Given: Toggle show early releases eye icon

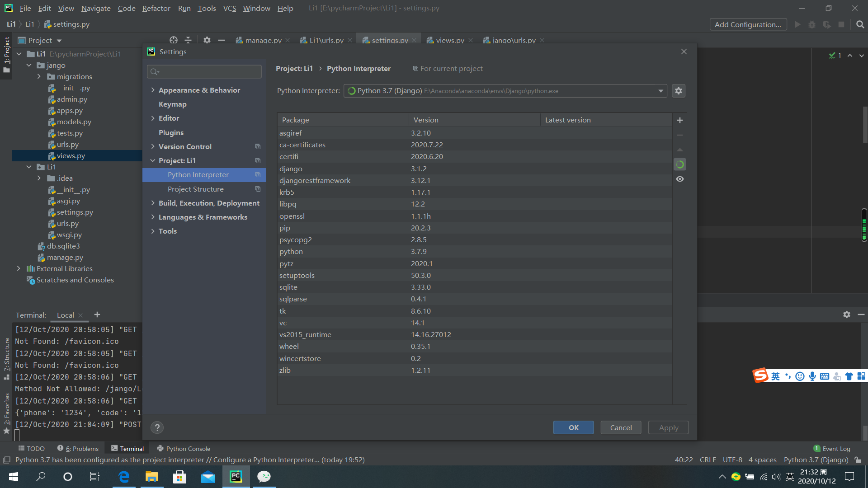Looking at the screenshot, I should point(679,179).
